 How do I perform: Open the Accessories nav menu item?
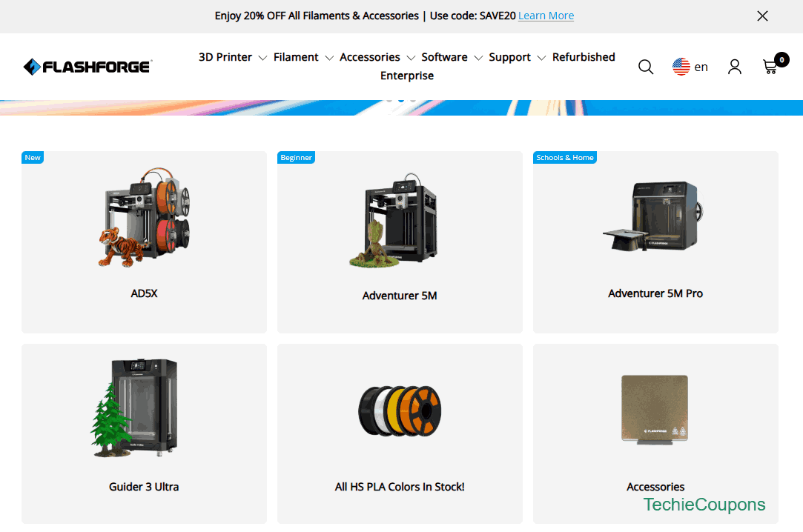pos(370,57)
